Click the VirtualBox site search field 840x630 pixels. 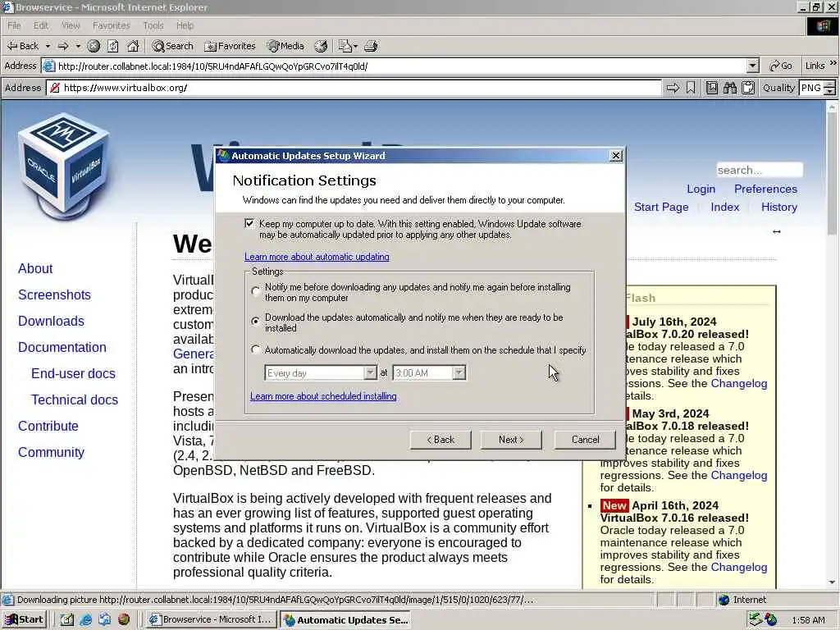[x=760, y=170]
